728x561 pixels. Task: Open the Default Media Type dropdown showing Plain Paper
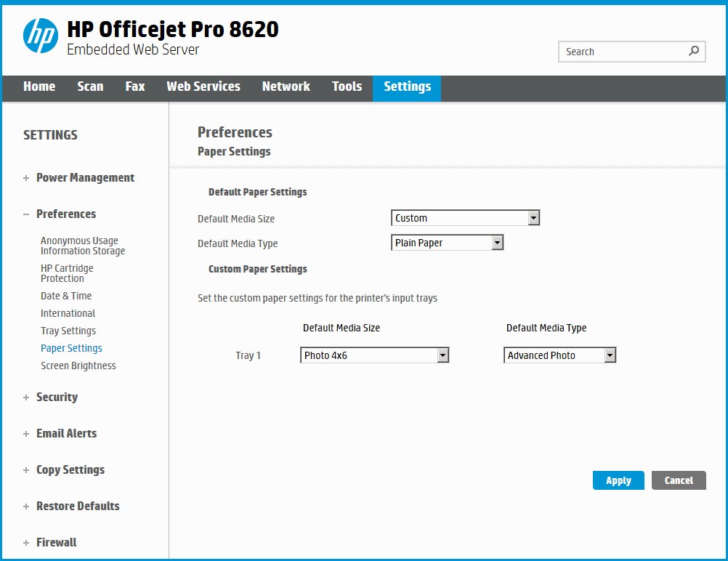(x=498, y=242)
